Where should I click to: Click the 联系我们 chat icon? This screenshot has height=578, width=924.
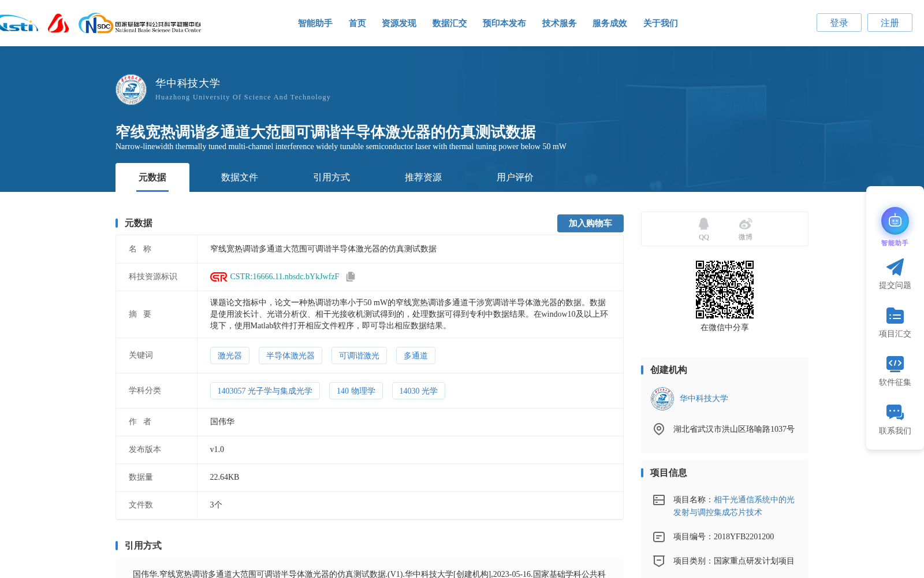click(895, 412)
